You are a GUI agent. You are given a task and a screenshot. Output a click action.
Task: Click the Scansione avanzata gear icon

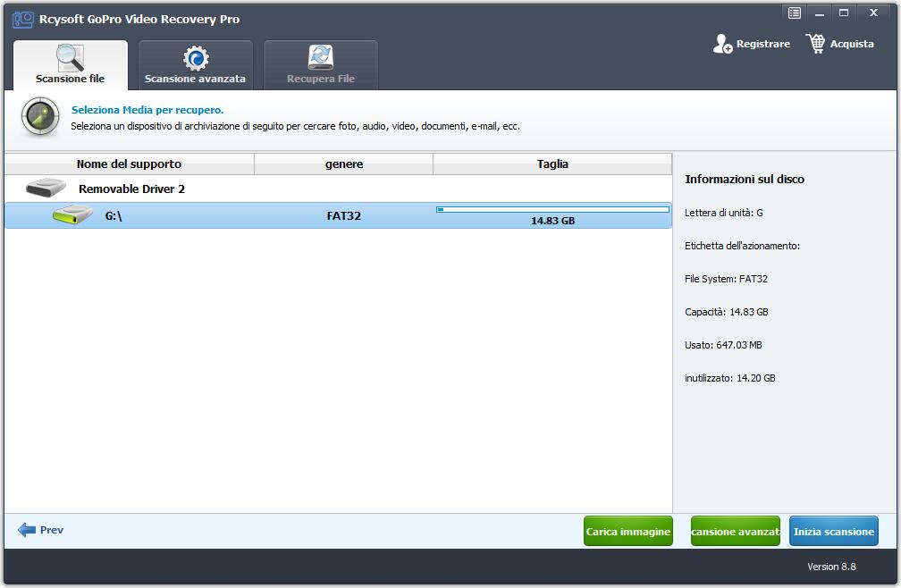click(196, 58)
